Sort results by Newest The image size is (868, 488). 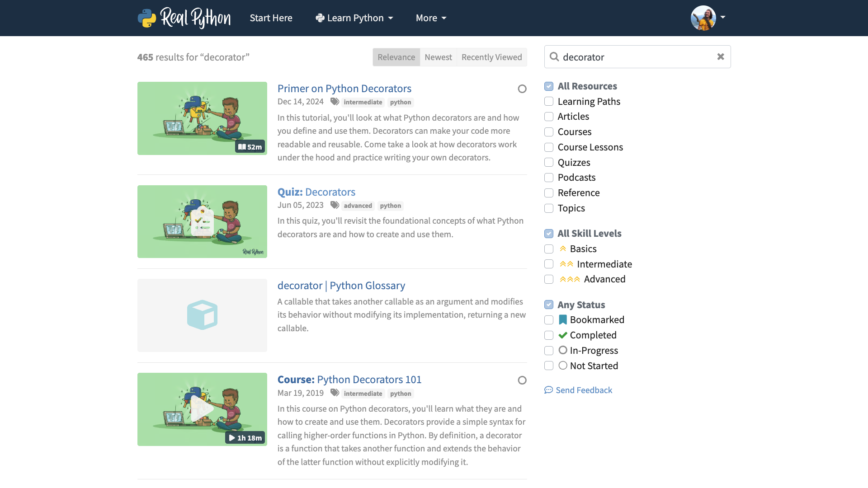tap(438, 57)
